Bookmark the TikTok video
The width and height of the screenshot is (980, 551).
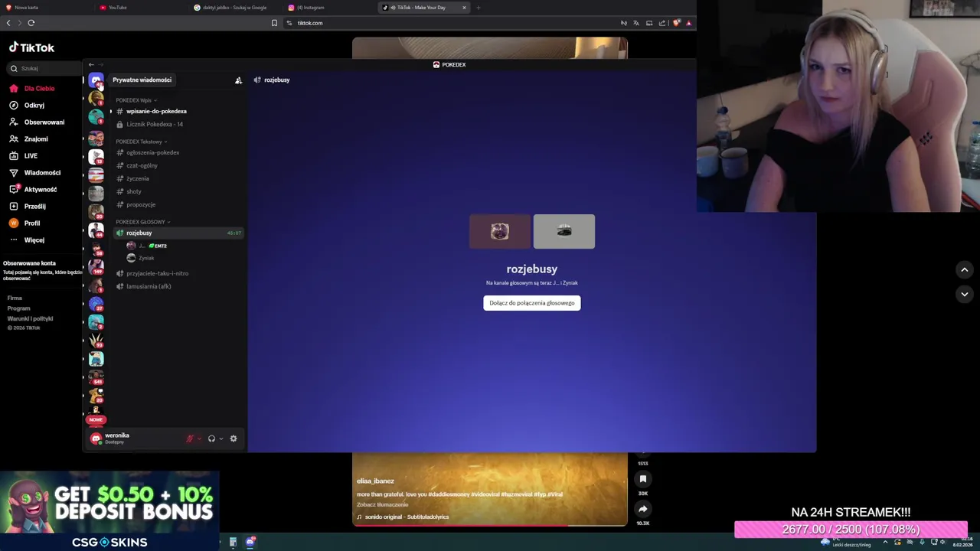(643, 479)
